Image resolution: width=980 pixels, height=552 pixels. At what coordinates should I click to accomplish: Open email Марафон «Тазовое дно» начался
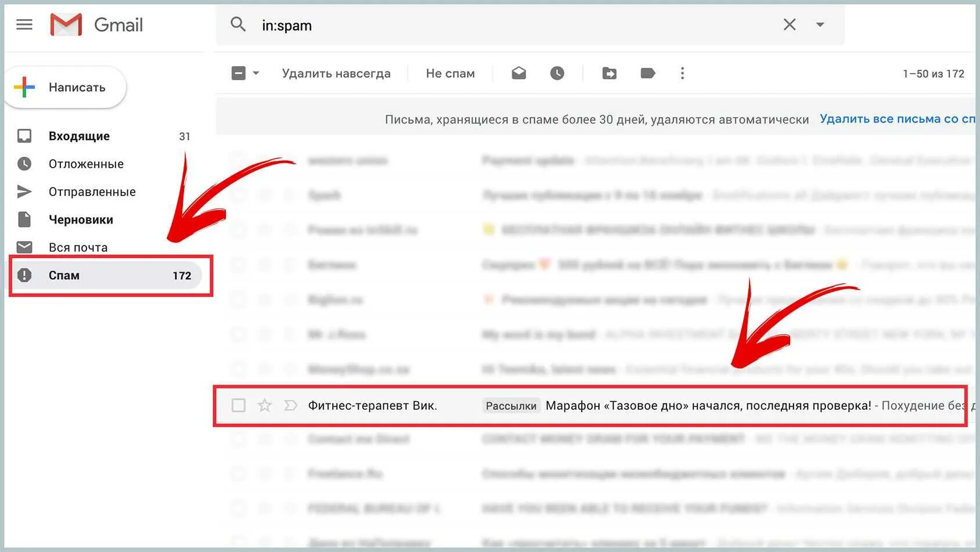pyautogui.click(x=708, y=406)
